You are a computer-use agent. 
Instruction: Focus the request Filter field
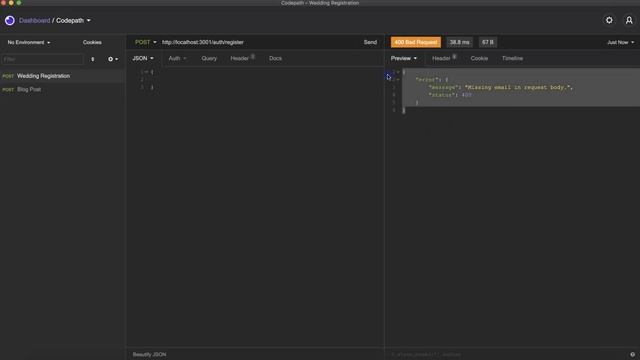(x=42, y=59)
